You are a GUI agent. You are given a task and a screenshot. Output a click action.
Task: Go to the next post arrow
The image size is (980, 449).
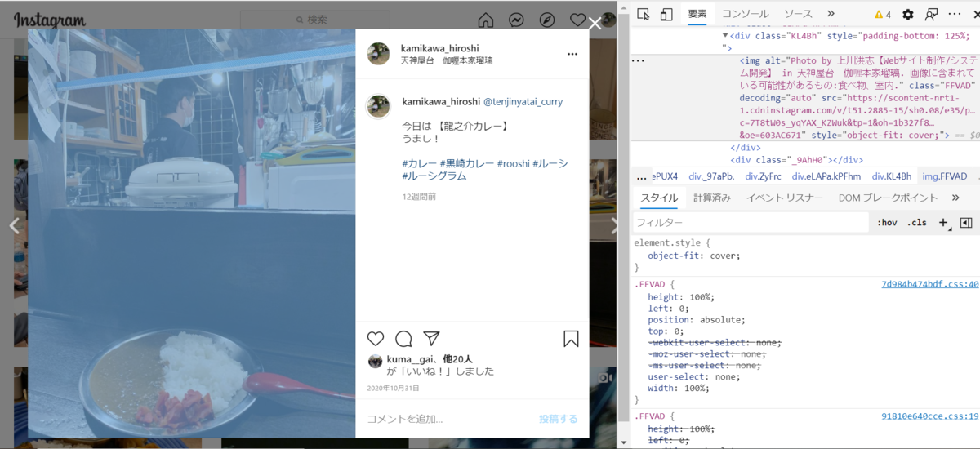tap(615, 226)
